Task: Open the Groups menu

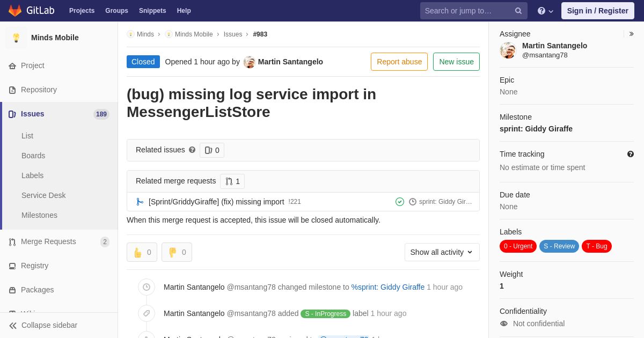Action: [x=116, y=11]
